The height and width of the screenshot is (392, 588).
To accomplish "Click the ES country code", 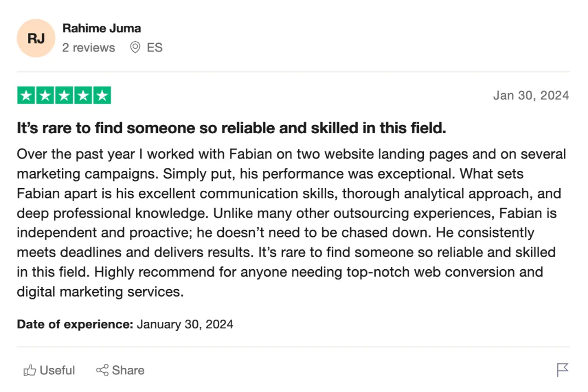I will point(155,48).
